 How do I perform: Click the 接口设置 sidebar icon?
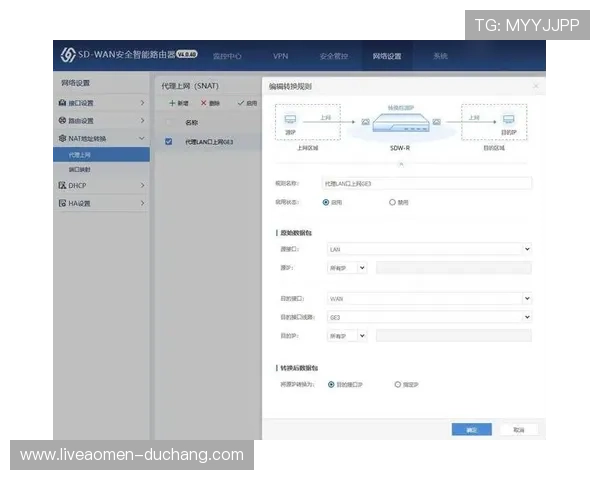click(x=62, y=103)
